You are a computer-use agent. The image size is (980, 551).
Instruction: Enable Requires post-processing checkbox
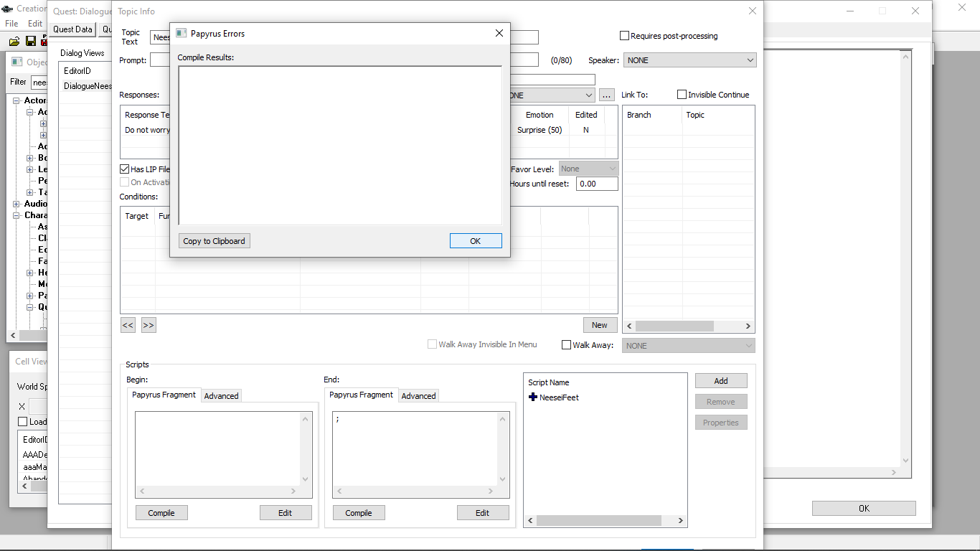625,36
